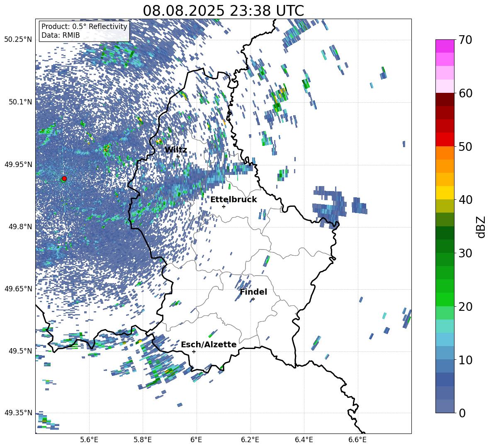
Task: Click the 49.8°N latitude tick label
Action: click(20, 227)
